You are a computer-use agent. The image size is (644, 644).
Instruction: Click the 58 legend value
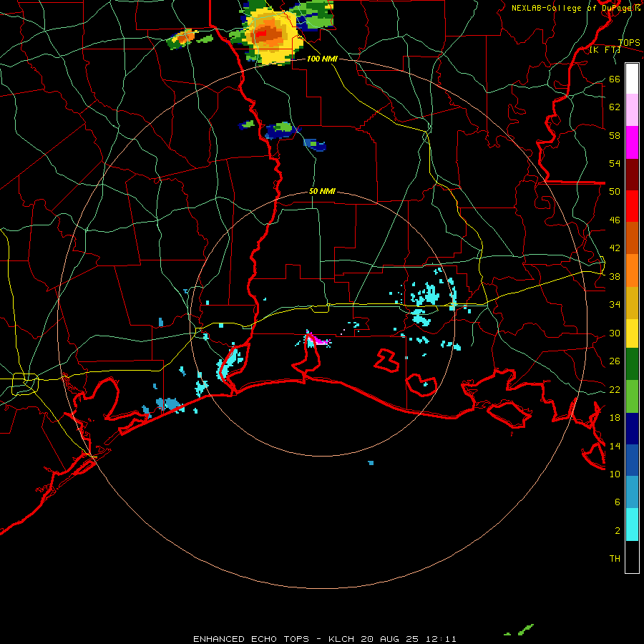[x=615, y=135]
